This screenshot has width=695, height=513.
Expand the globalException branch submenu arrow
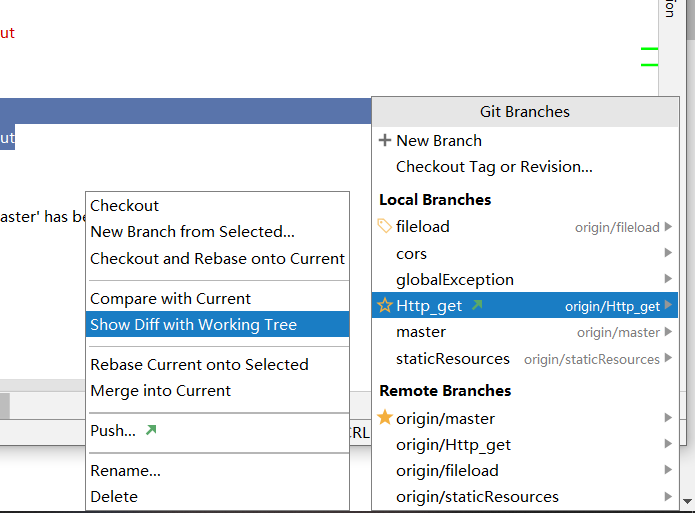point(668,278)
